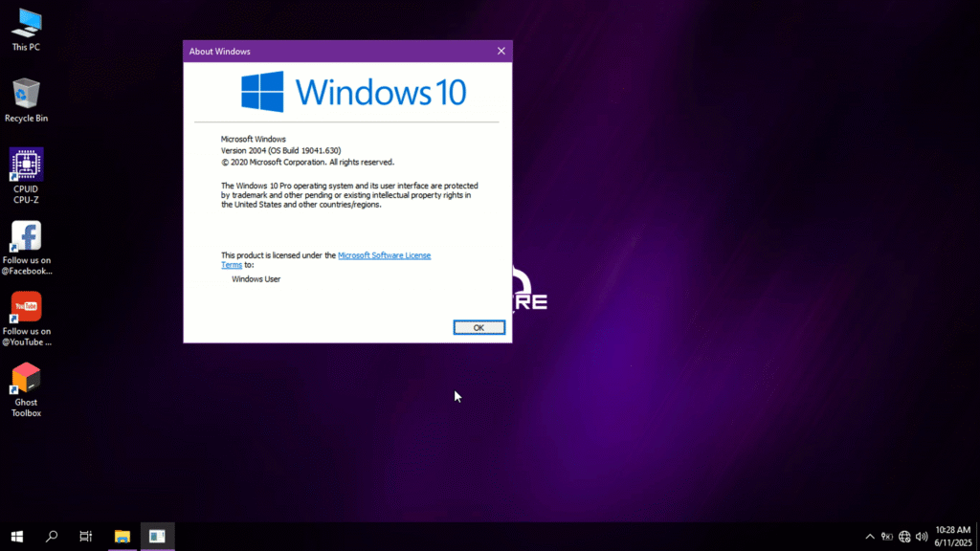Open the battery status tray icon

coord(886,537)
